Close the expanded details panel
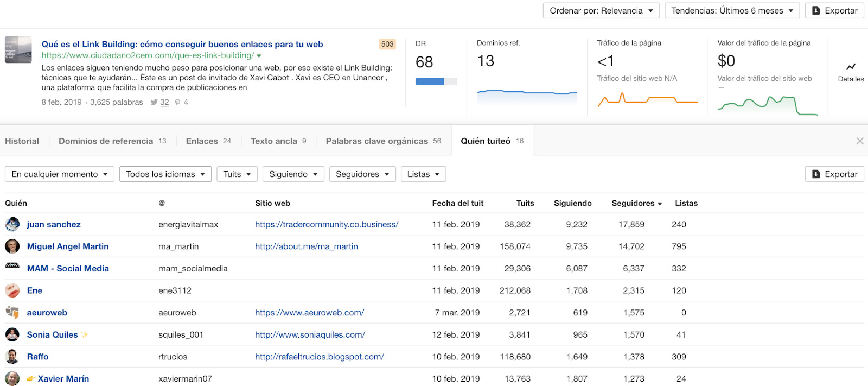The width and height of the screenshot is (868, 386). pyautogui.click(x=859, y=141)
